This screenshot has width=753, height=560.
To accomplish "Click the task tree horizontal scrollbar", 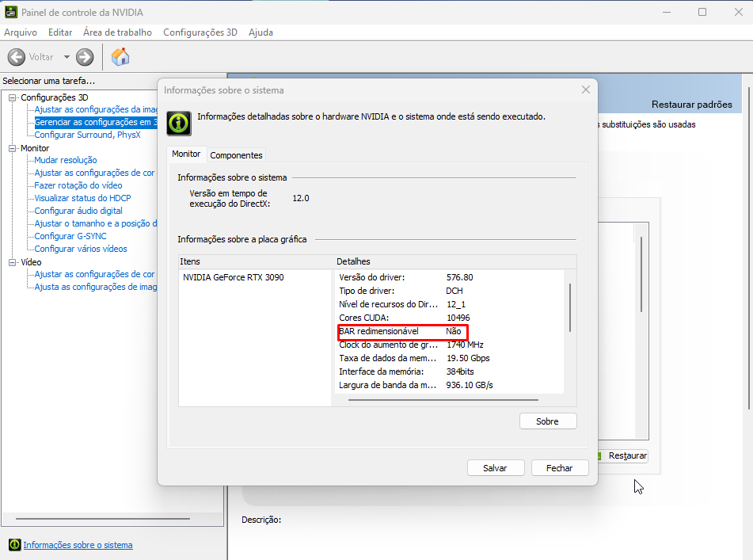I will [103, 519].
